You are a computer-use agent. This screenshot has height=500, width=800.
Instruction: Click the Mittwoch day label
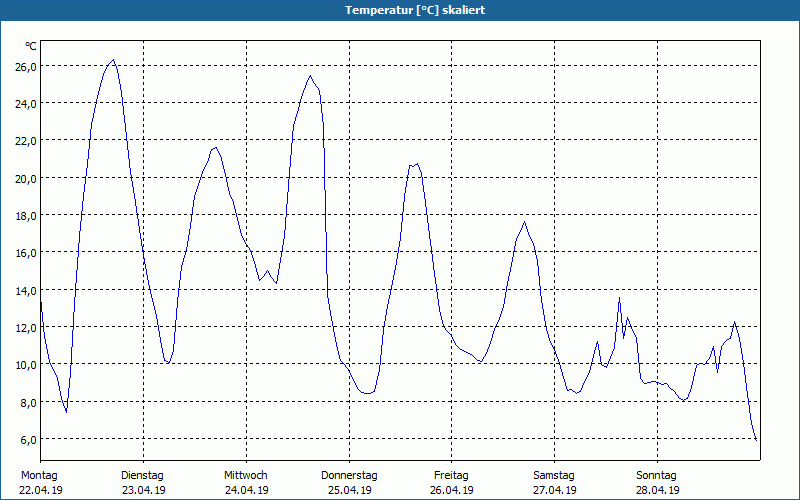(x=246, y=475)
